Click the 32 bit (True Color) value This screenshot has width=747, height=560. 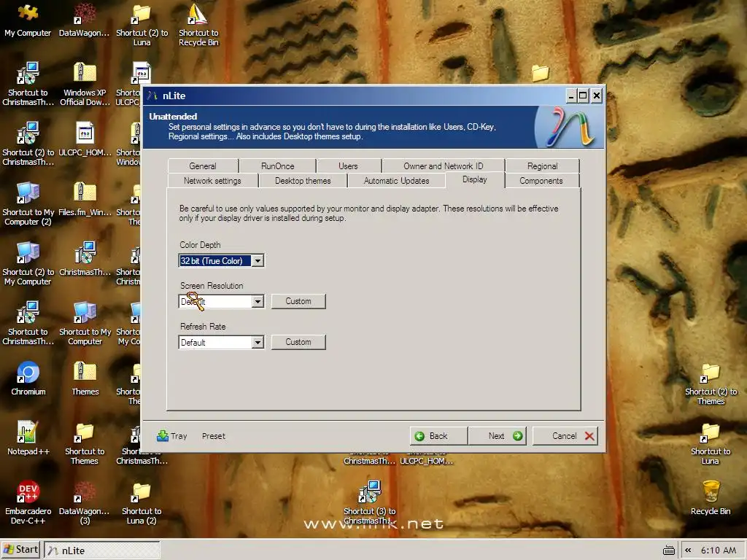pyautogui.click(x=215, y=260)
